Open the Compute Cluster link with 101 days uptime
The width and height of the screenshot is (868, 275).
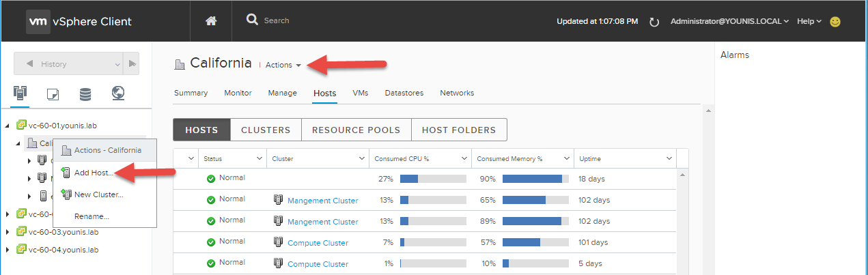[x=318, y=243]
